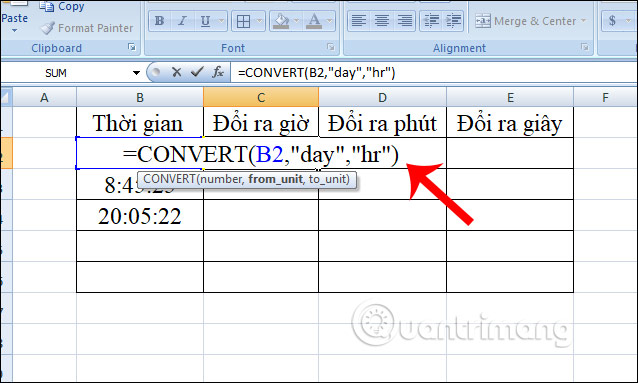The height and width of the screenshot is (383, 638).
Task: Select the Format Painter tool
Action: click(x=87, y=28)
